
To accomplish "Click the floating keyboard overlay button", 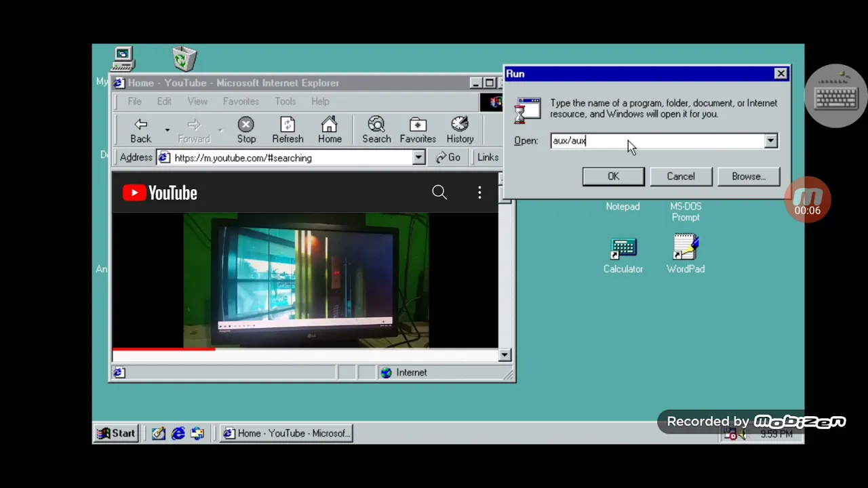I will tap(836, 97).
